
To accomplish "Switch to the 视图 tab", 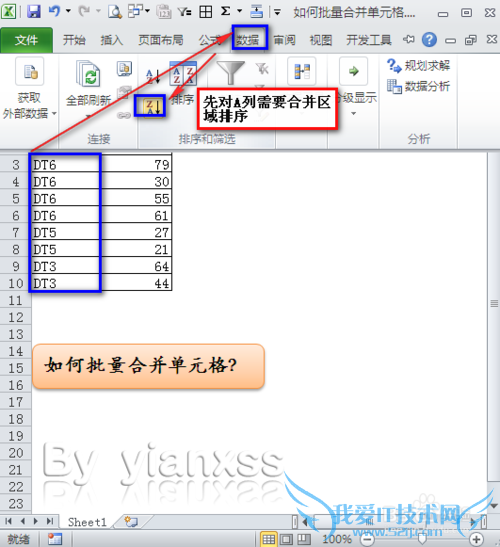I will [321, 40].
